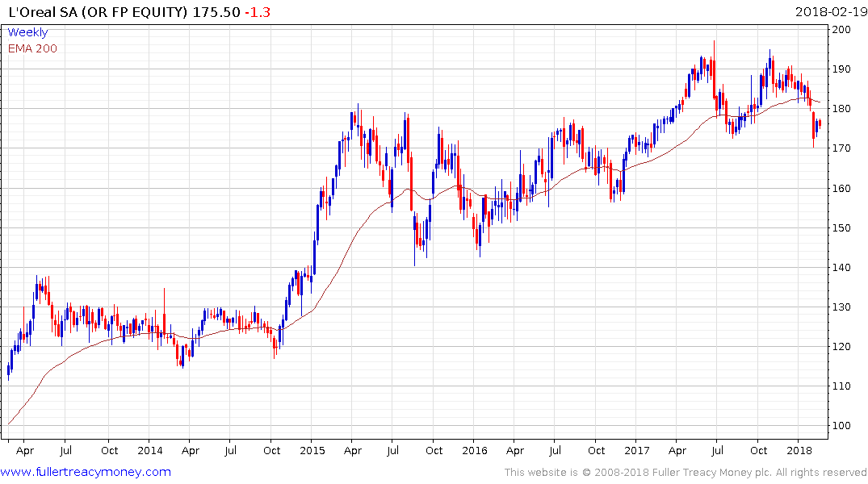Viewport: 868px width, 484px height.
Task: Click the 140 price axis label
Action: (x=841, y=267)
